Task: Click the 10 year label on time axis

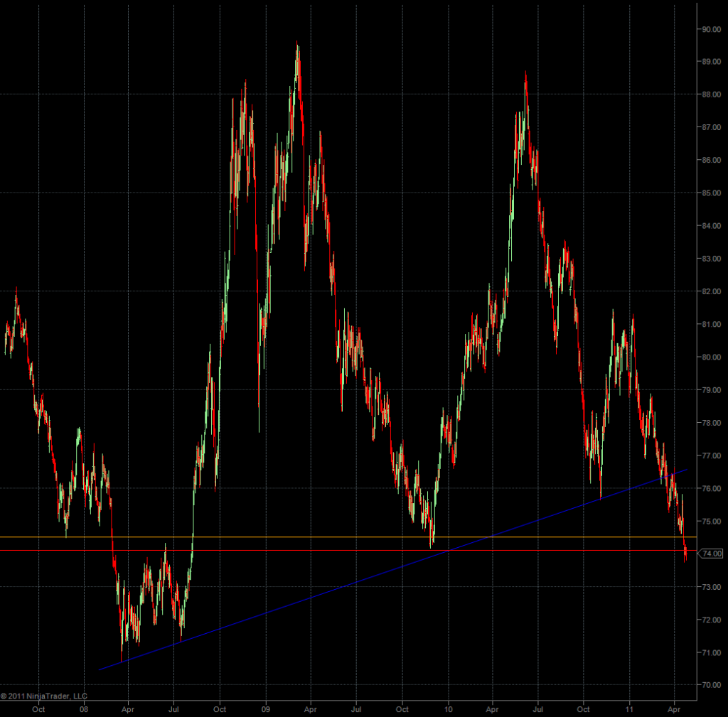Action: pyautogui.click(x=448, y=709)
